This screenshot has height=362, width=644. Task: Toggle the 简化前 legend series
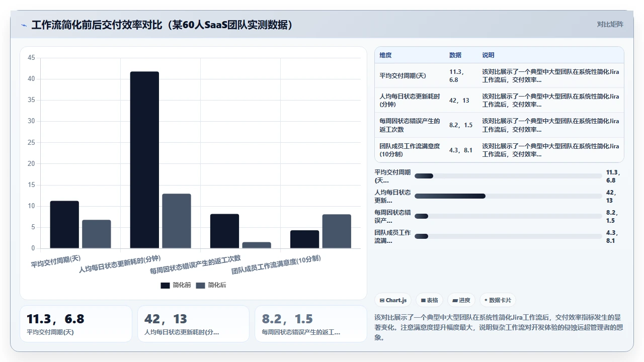pyautogui.click(x=176, y=285)
